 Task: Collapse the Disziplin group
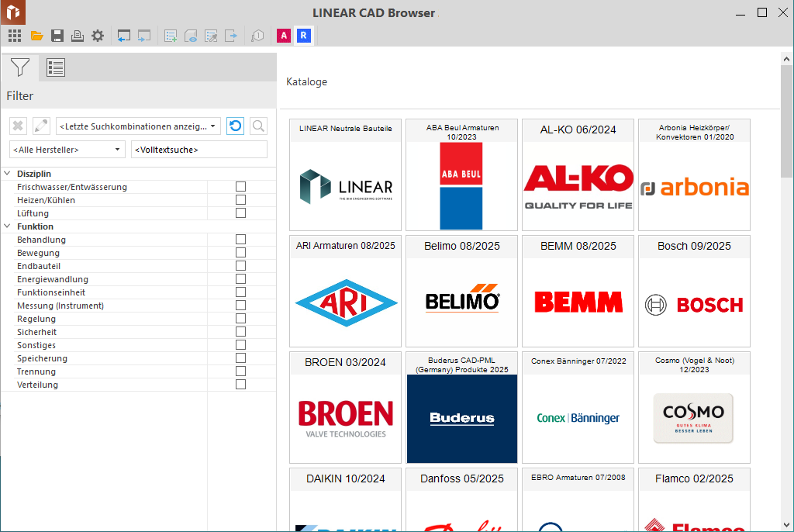[x=7, y=173]
